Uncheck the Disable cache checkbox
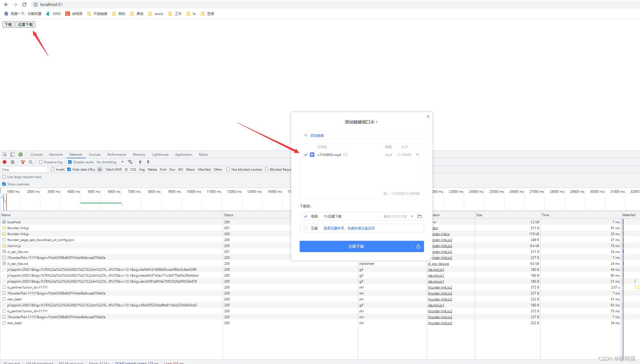 pyautogui.click(x=70, y=162)
